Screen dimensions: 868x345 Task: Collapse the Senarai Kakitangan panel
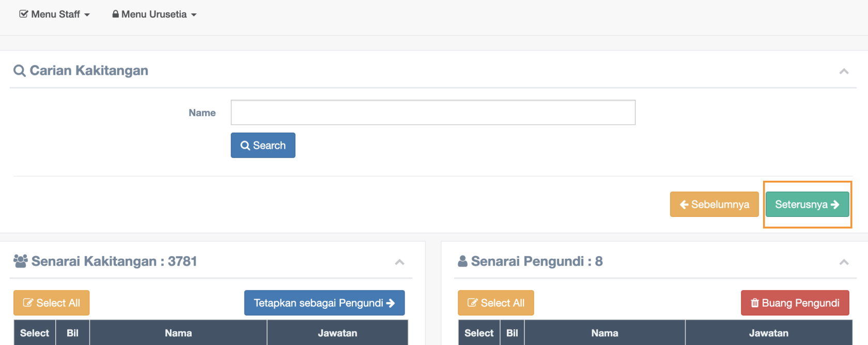tap(399, 262)
